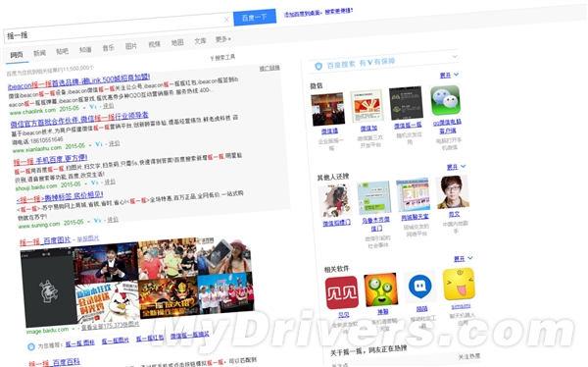588x367 pixels.
Task: Click the V1 trust badge of xianlaohu.com
Action: pyautogui.click(x=99, y=144)
